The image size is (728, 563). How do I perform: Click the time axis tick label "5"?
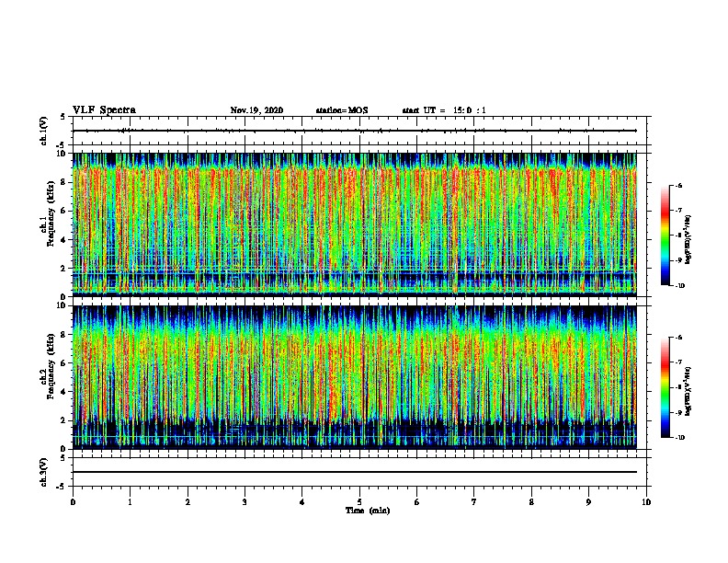359,502
